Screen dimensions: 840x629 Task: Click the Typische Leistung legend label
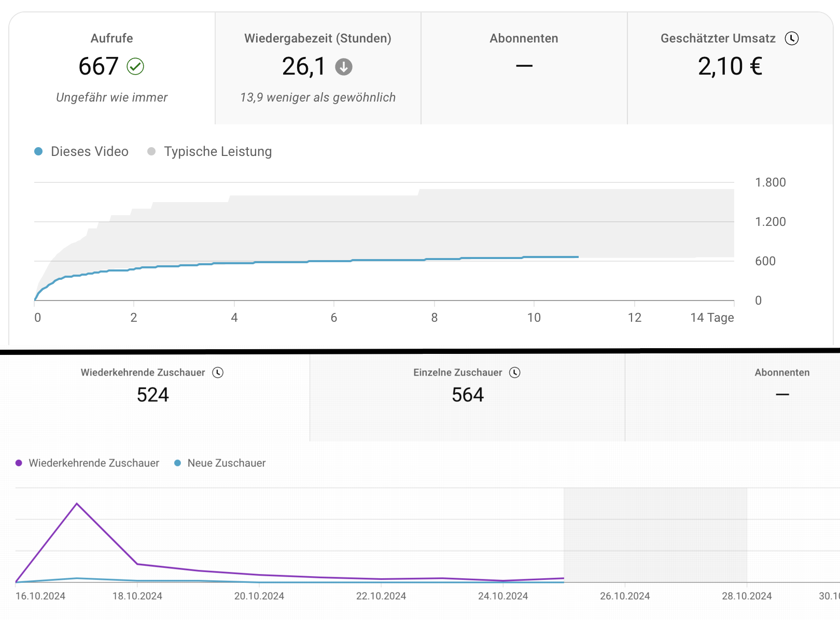(x=218, y=151)
